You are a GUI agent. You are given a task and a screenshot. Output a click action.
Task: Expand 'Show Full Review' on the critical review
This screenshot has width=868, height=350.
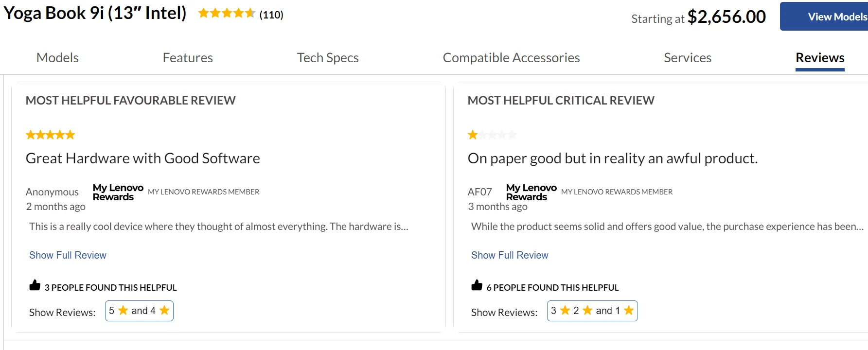click(509, 255)
